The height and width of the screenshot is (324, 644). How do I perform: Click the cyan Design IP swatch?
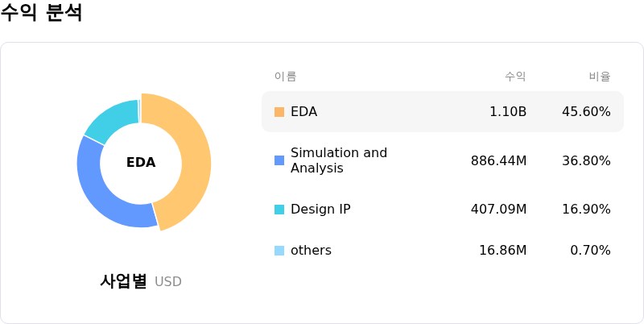279,210
